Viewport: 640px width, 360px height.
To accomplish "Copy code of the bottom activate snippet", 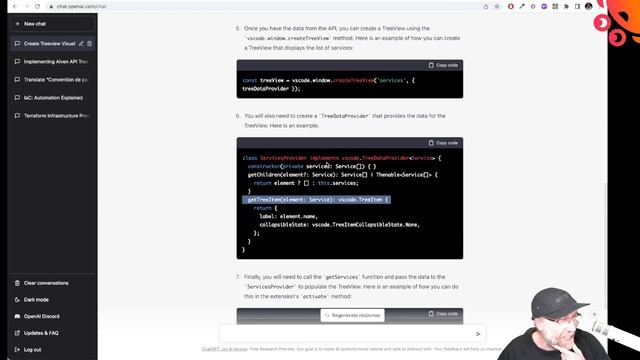I will tap(443, 314).
